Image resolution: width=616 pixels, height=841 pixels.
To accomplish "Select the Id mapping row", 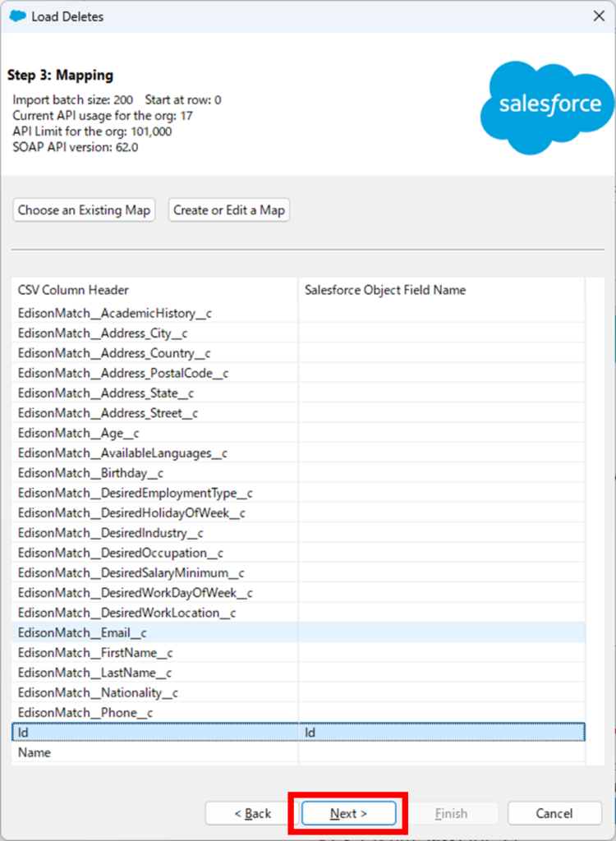I will pyautogui.click(x=154, y=733).
